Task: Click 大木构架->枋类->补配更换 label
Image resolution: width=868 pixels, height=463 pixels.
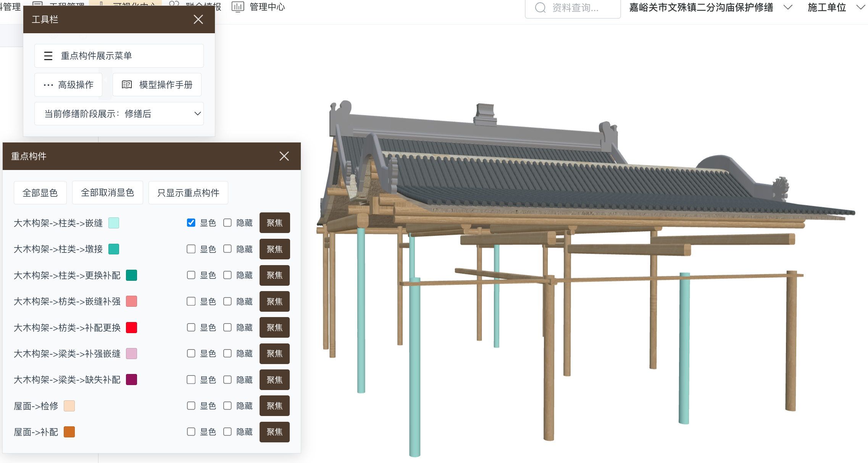Action: click(67, 327)
